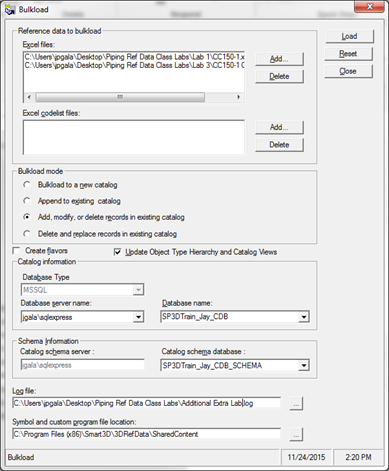Delete the selected Excel codelist file
The width and height of the screenshot is (389, 471).
(x=279, y=145)
